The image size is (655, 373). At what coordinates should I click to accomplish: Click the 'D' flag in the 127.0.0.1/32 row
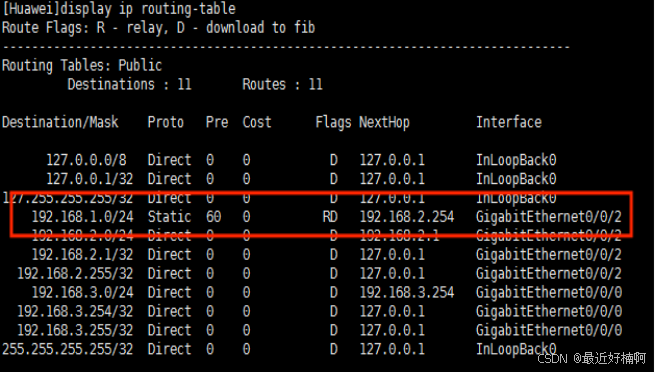pyautogui.click(x=333, y=179)
